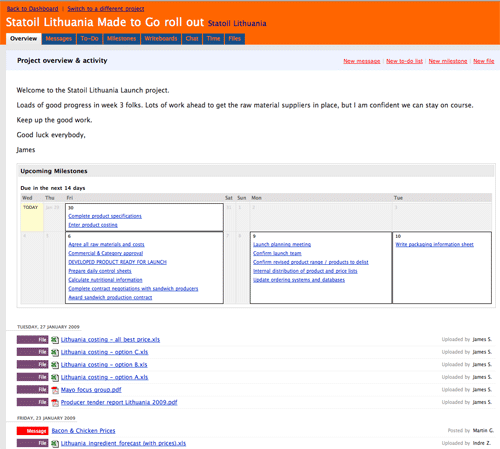
Task: Click the red Message badge for Bacon & Chicken Prices
Action: click(32, 431)
